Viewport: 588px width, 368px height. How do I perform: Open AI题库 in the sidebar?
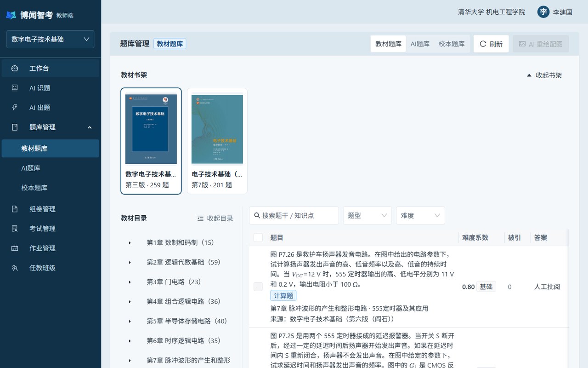[x=51, y=168]
